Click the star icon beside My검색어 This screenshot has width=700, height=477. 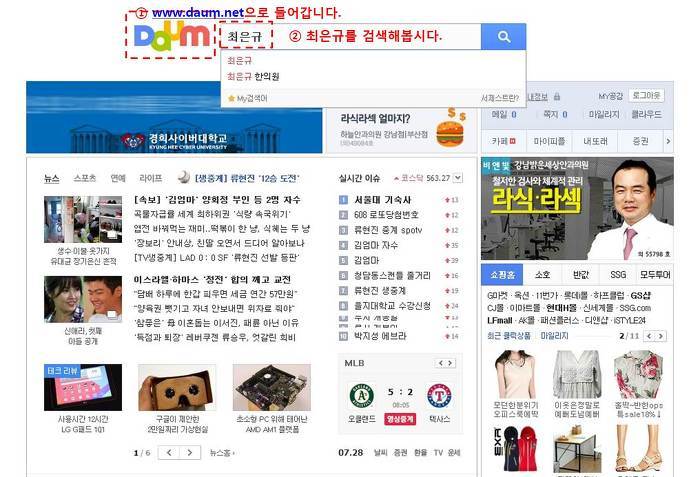tap(231, 98)
